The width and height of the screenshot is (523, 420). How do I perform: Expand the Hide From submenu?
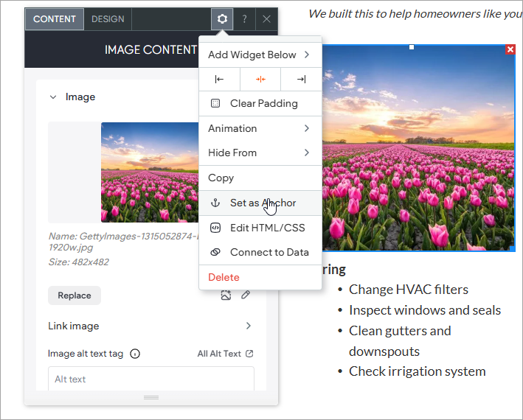260,153
